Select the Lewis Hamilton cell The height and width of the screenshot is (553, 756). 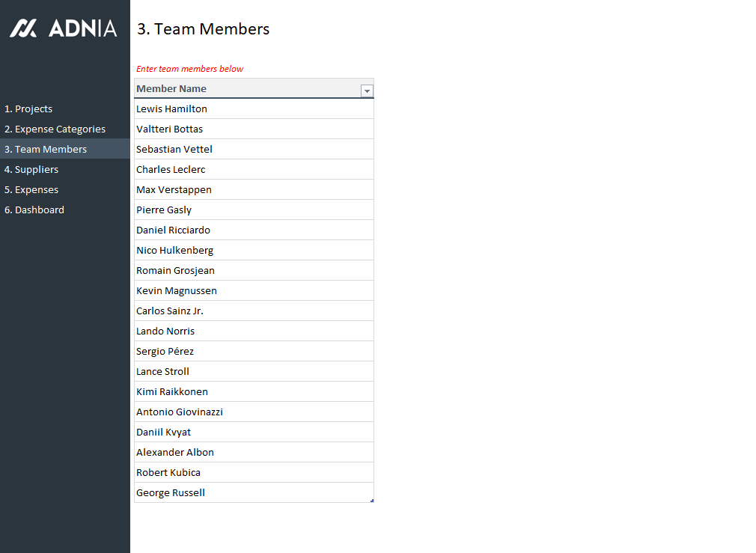pyautogui.click(x=172, y=109)
